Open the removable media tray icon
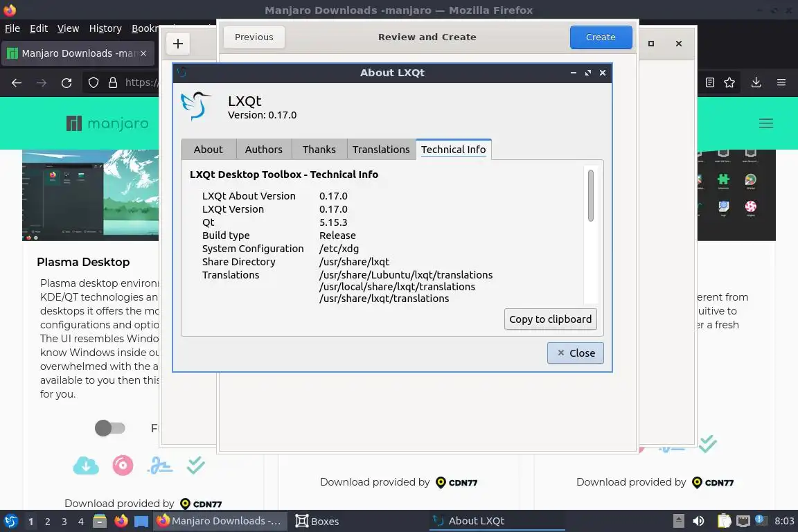The width and height of the screenshot is (798, 532). point(678,521)
